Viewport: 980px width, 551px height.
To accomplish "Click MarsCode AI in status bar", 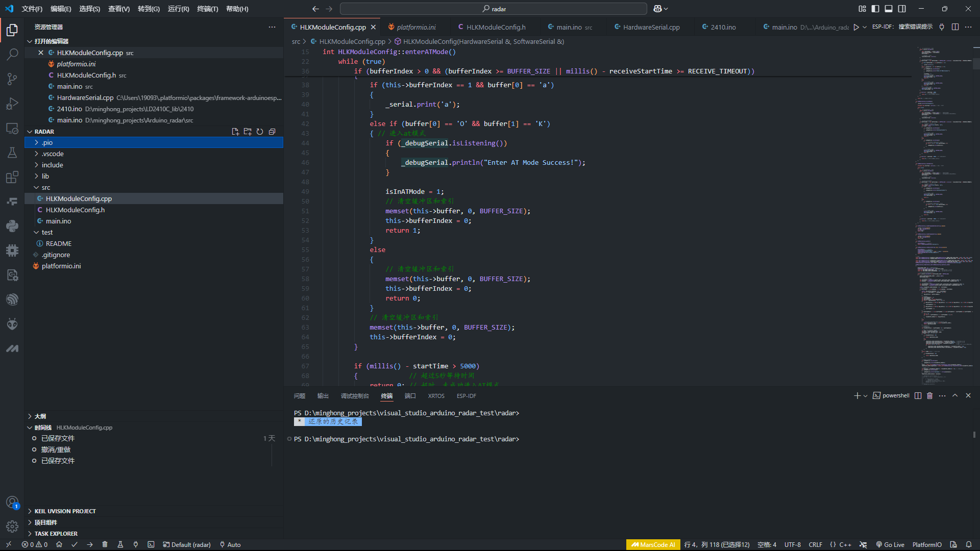I will (653, 544).
